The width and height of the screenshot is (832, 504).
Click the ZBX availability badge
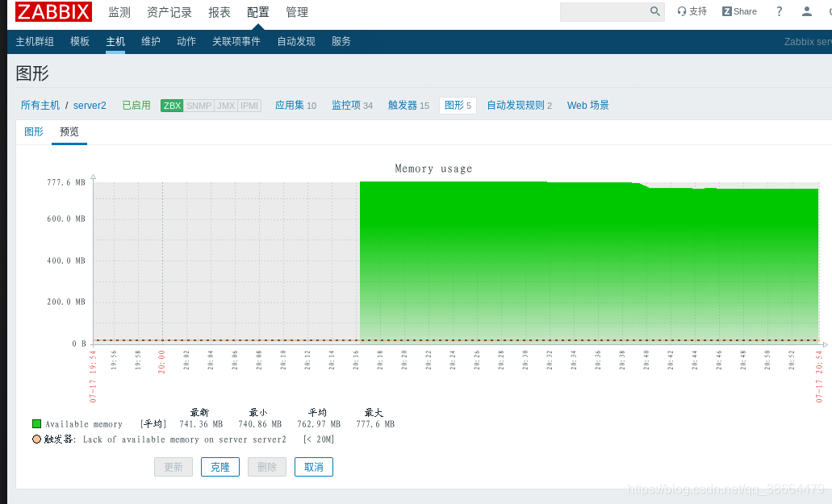coord(172,106)
